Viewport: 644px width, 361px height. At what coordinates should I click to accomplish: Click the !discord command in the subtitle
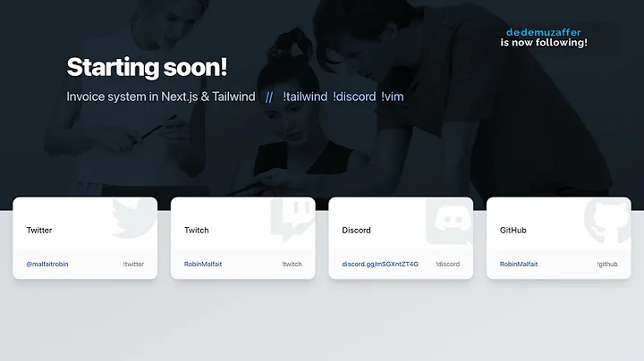354,97
